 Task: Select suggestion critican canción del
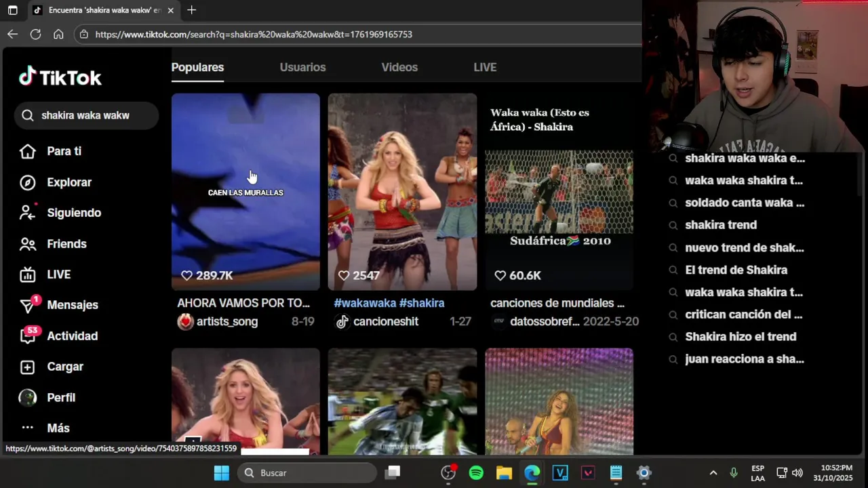(743, 314)
